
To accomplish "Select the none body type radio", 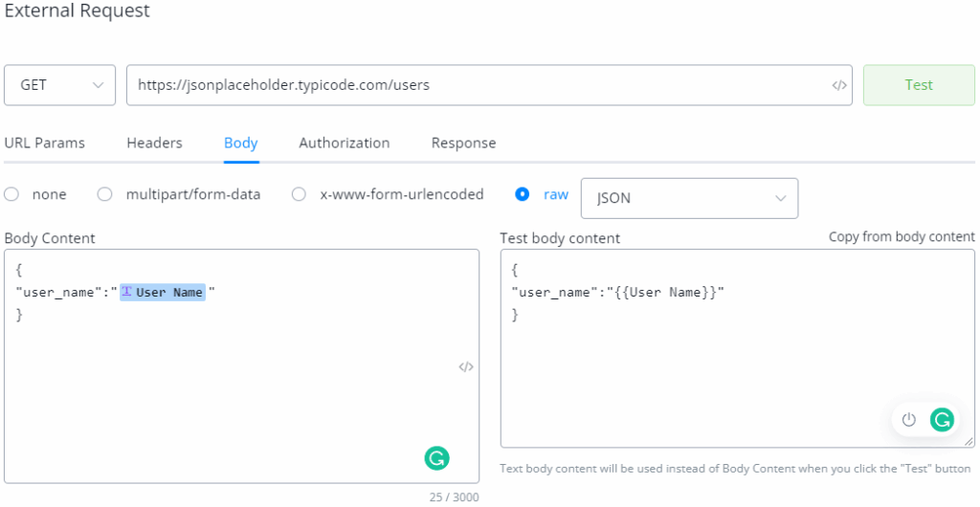I will click(x=12, y=194).
